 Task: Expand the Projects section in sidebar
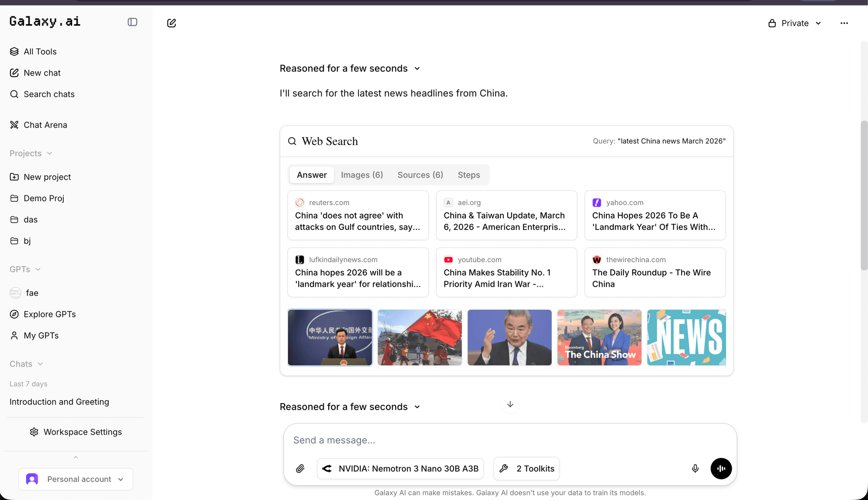pyautogui.click(x=49, y=153)
